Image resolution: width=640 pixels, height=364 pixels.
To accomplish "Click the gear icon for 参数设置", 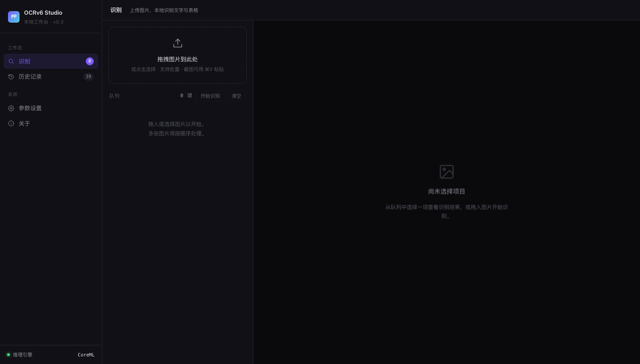I will click(11, 108).
